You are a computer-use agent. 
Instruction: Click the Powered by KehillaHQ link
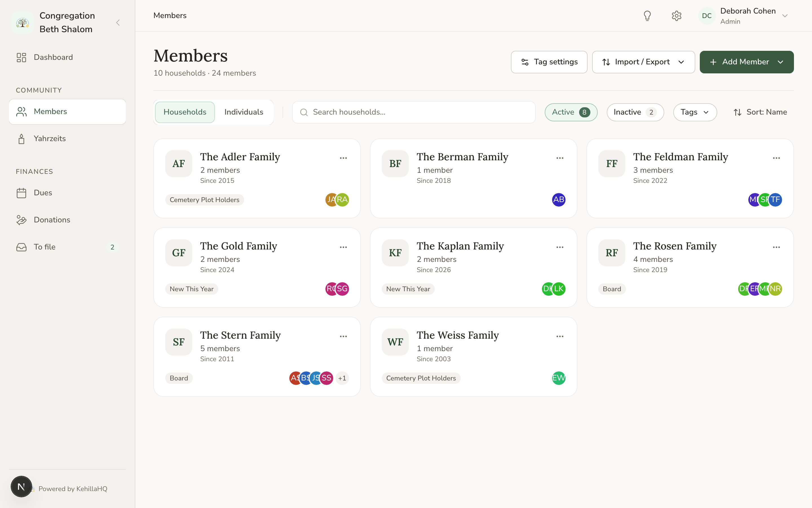[73, 489]
